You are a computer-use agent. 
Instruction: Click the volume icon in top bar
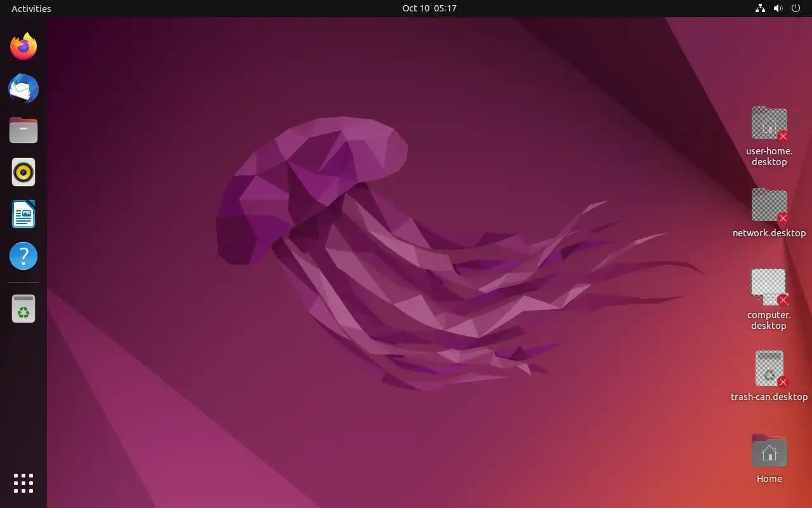click(778, 8)
